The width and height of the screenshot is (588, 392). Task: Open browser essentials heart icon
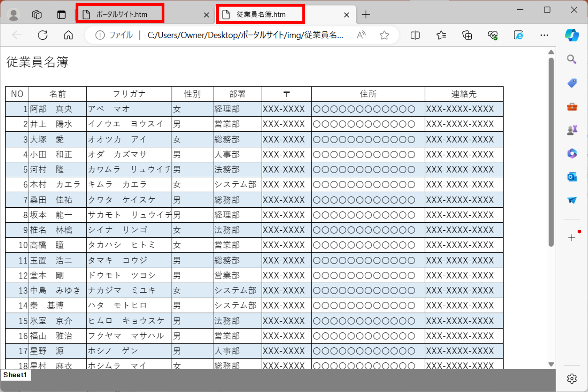click(x=493, y=35)
